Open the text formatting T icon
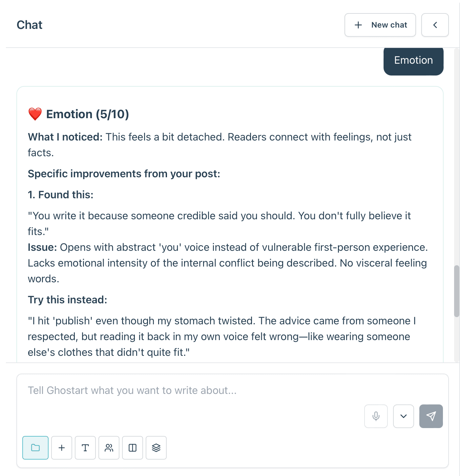460x476 pixels. pyautogui.click(x=85, y=447)
